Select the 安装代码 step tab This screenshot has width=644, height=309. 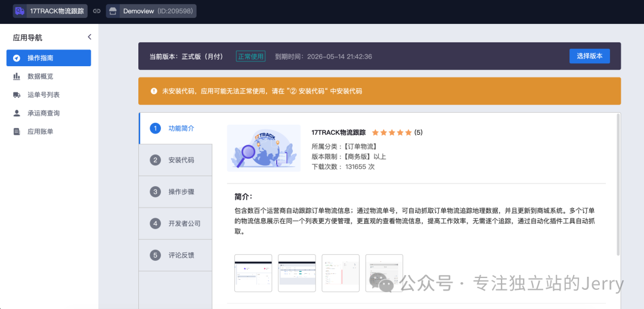click(x=176, y=160)
